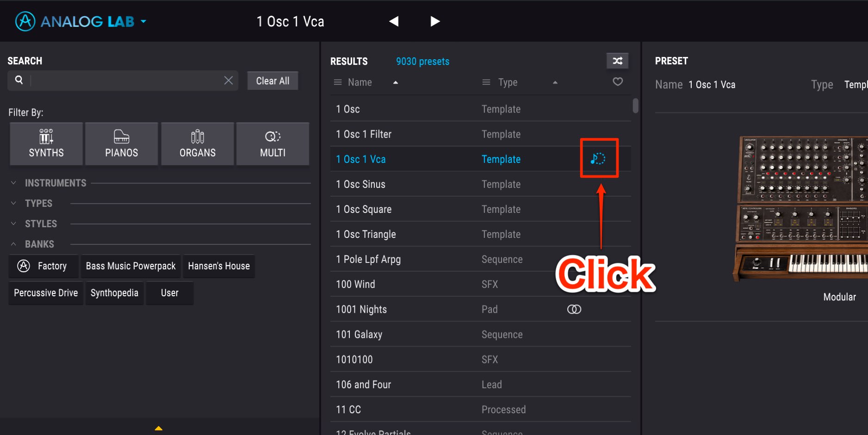Click the Sequence type of 101 Galaxy
The image size is (868, 435).
pyautogui.click(x=502, y=334)
